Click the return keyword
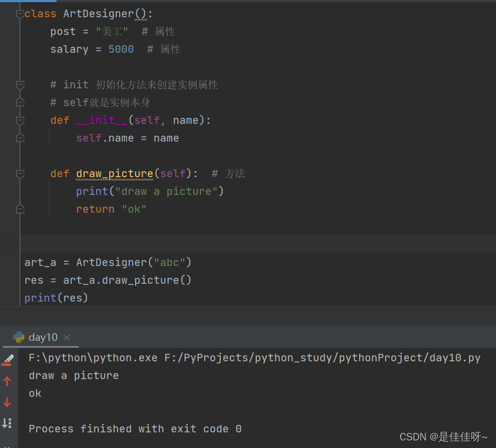 95,209
